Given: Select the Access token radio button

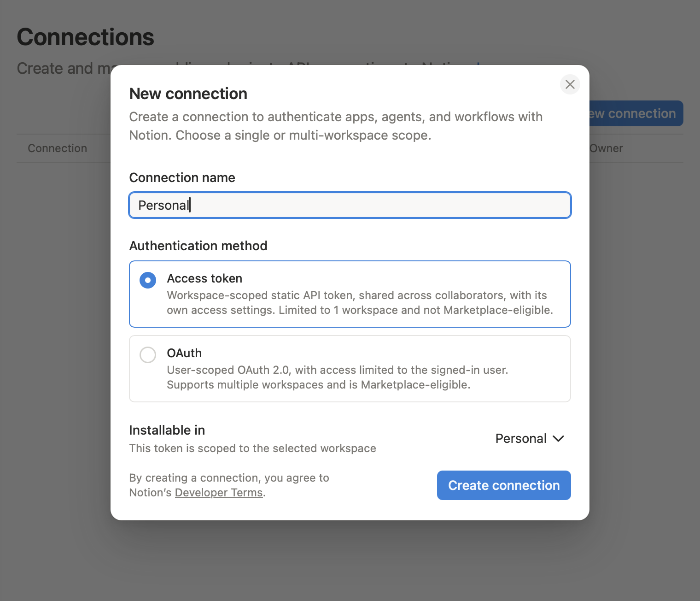Looking at the screenshot, I should click(148, 280).
